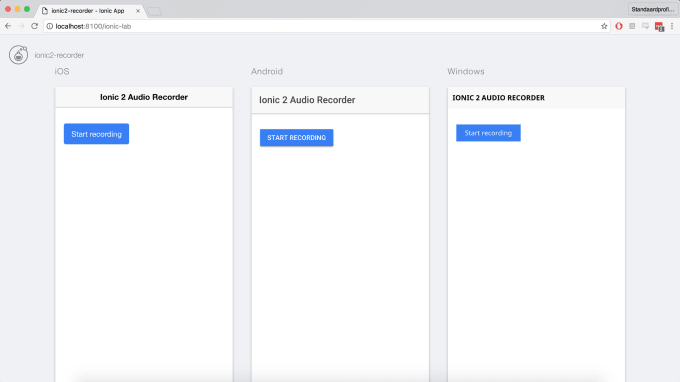Image resolution: width=680 pixels, height=382 pixels.
Task: Click the site info icon in address bar
Action: pyautogui.click(x=49, y=26)
